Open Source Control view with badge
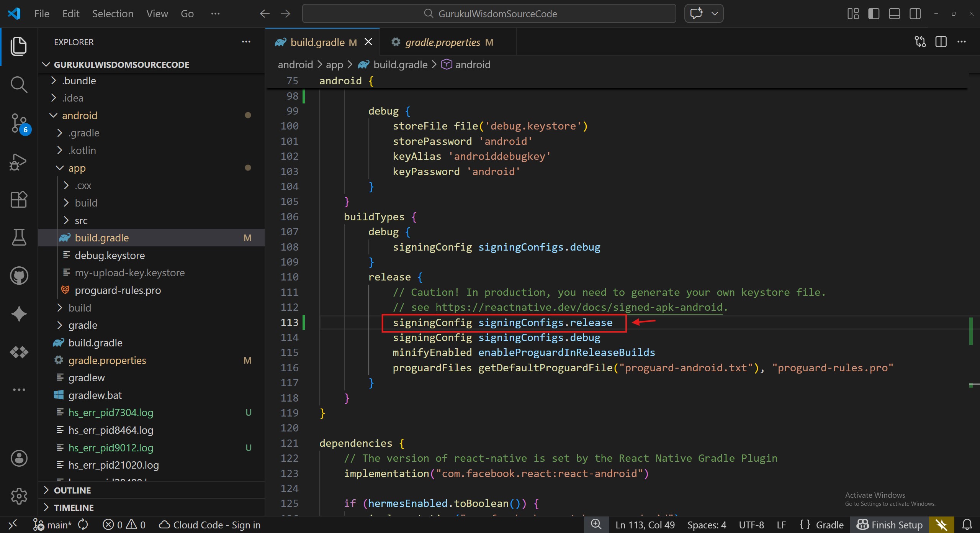The image size is (980, 533). 18,123
